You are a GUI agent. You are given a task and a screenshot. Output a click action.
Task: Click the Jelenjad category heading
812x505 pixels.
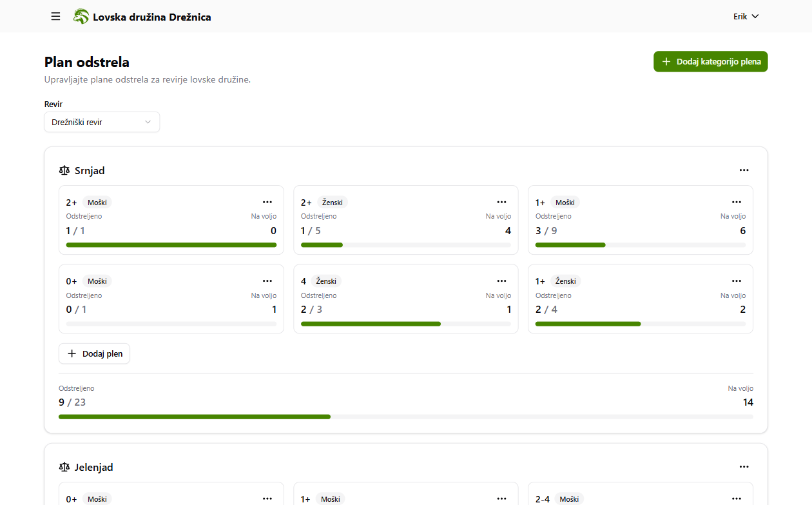click(93, 467)
